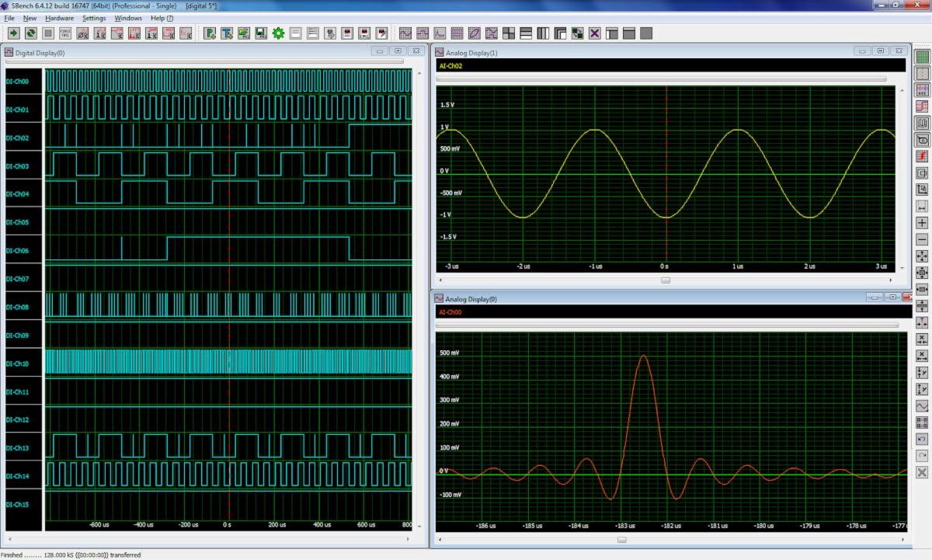Expand the Windows menu
This screenshot has height=560, width=932.
point(128,18)
